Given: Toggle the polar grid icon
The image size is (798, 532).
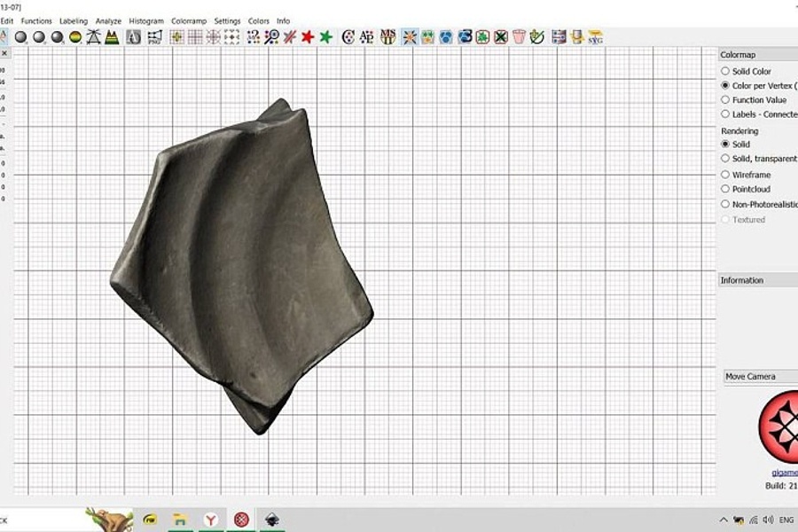Looking at the screenshot, I should click(214, 37).
